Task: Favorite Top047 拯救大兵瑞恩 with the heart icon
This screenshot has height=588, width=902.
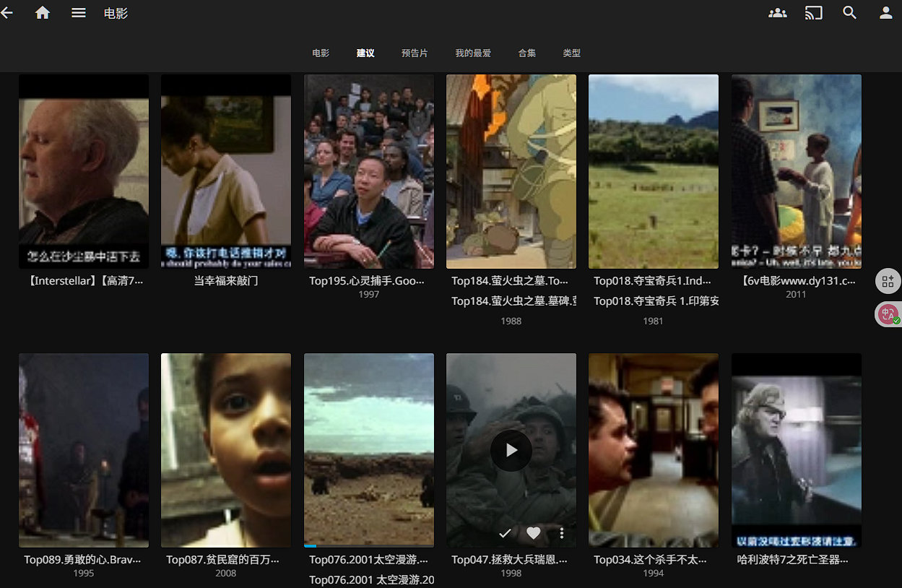Action: [x=533, y=533]
